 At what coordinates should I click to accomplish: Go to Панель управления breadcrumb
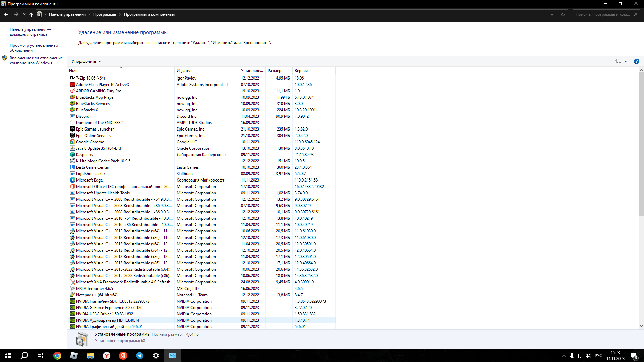pyautogui.click(x=67, y=14)
